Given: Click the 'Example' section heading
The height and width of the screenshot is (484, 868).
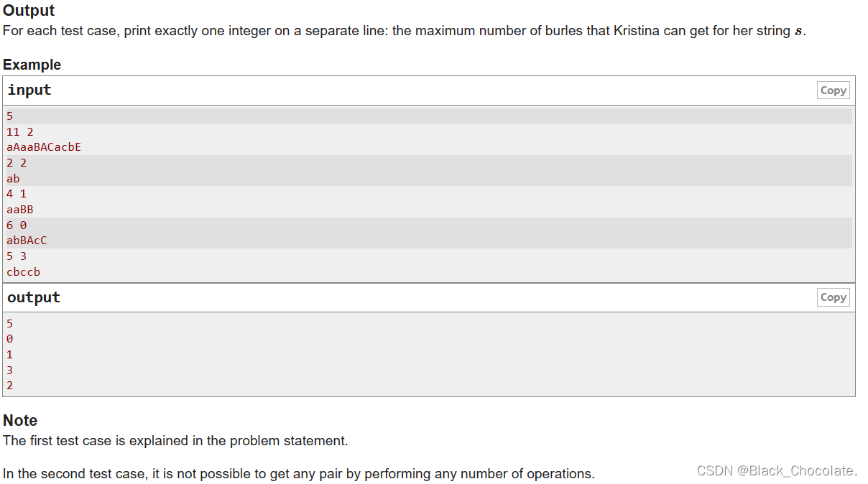Looking at the screenshot, I should [32, 65].
